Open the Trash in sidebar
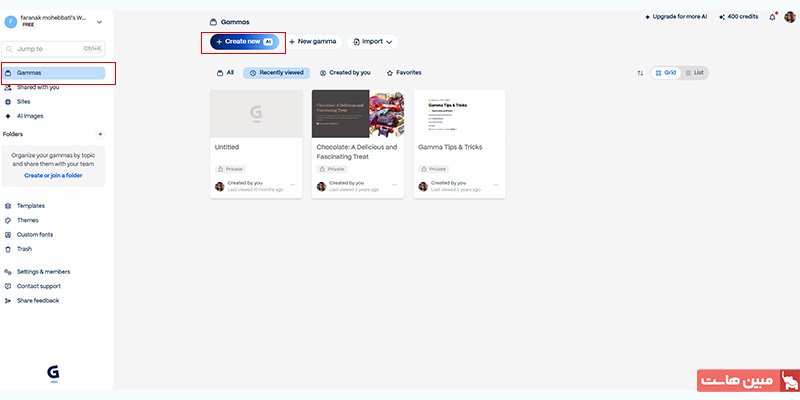 (25, 248)
